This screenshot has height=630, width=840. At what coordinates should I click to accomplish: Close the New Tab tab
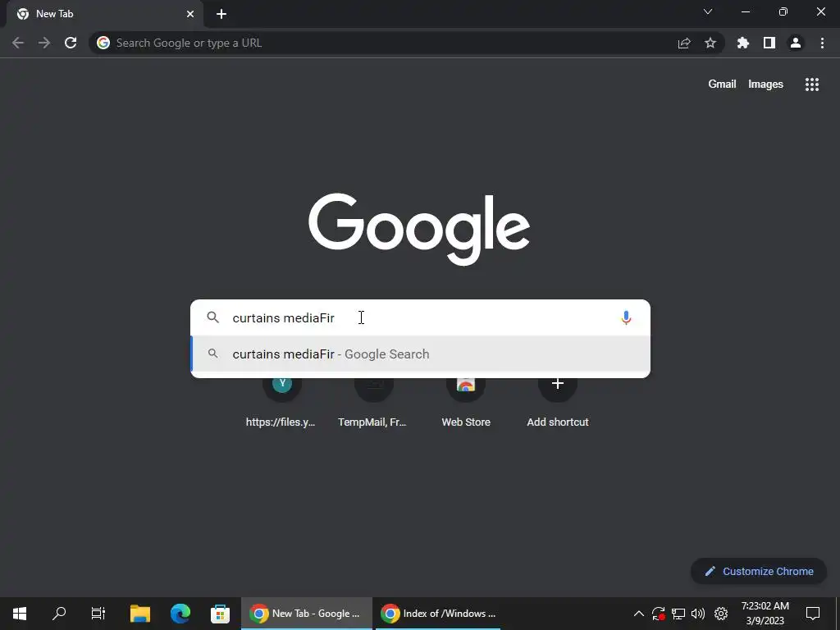190,14
